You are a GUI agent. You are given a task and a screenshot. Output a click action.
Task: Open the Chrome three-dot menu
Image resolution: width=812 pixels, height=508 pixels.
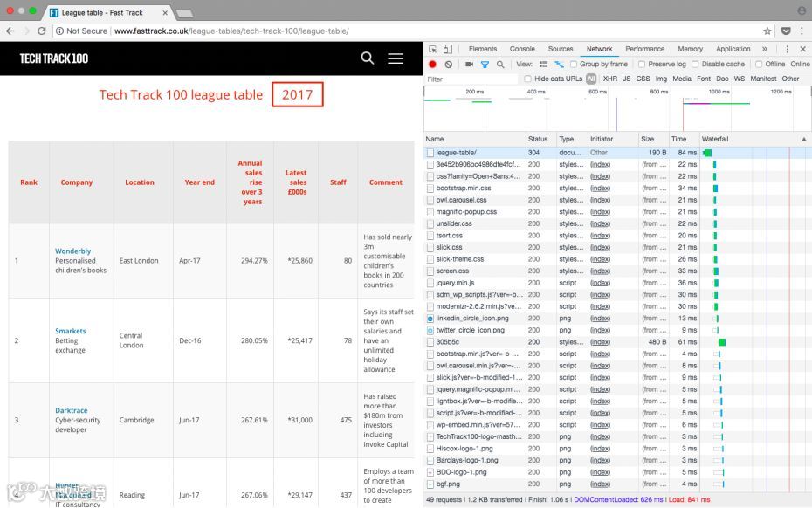coord(802,31)
